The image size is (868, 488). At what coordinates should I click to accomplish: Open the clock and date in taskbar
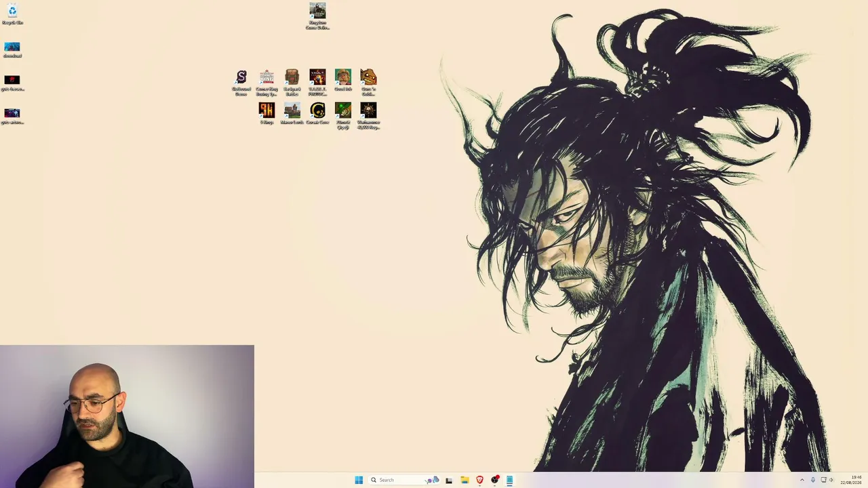851,480
